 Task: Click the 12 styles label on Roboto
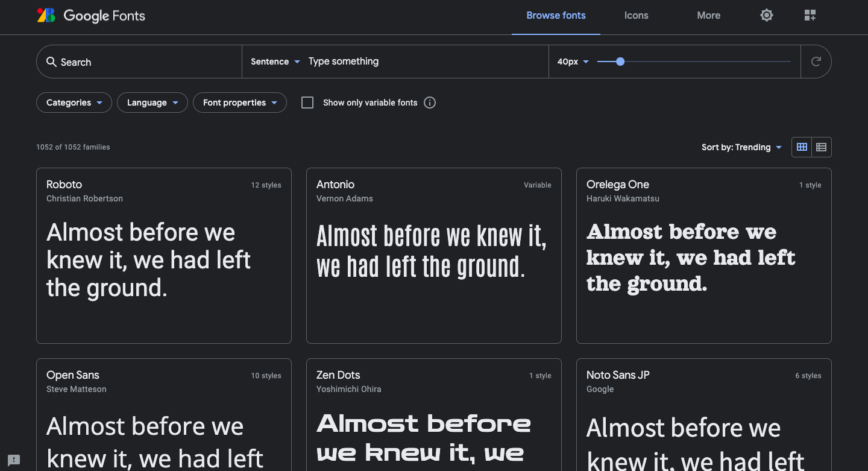point(266,185)
